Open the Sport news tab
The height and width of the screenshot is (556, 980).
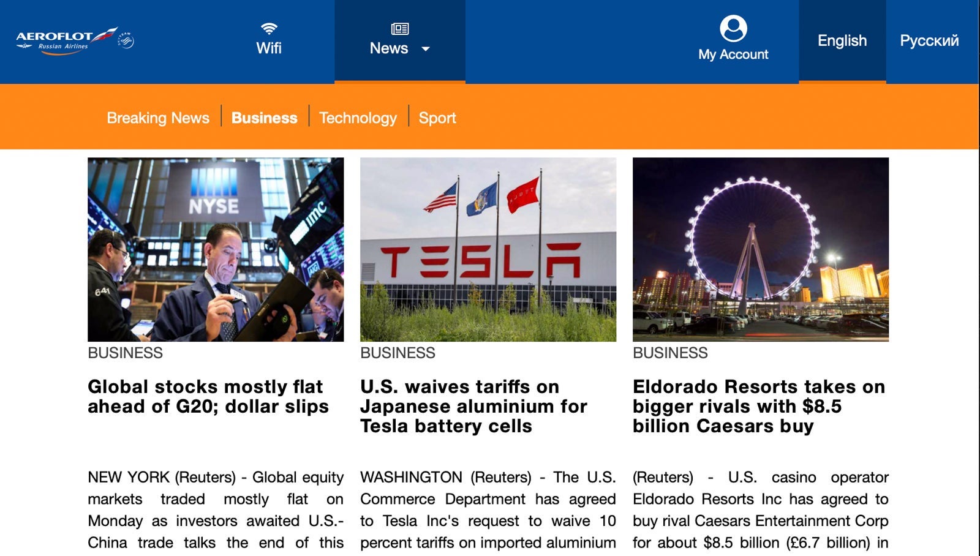(437, 118)
